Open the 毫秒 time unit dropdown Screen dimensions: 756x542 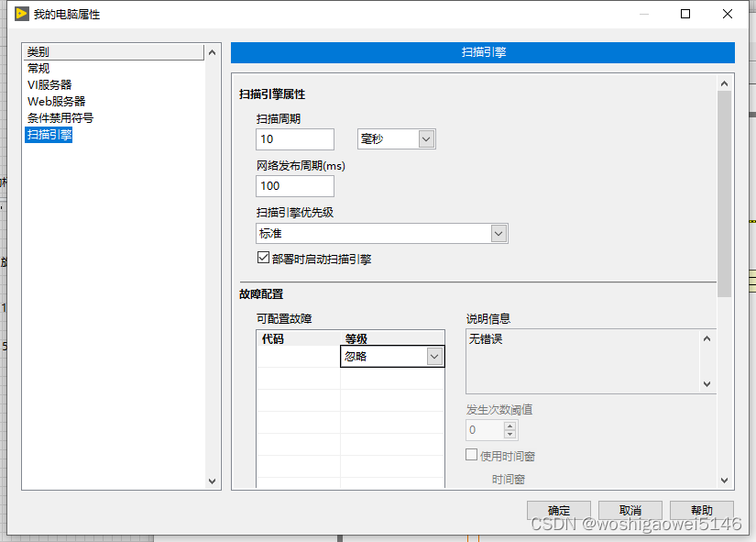click(x=427, y=138)
